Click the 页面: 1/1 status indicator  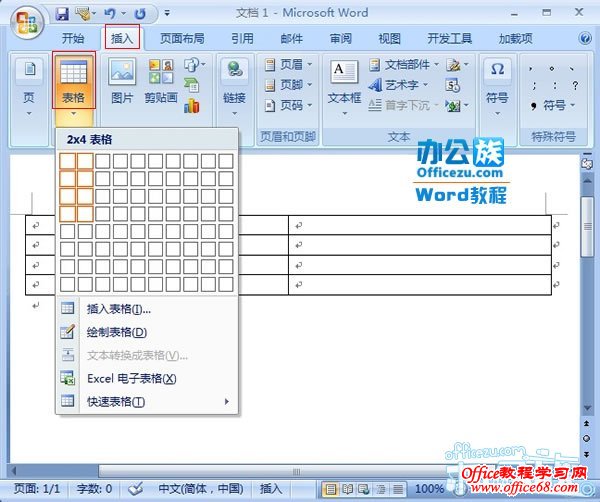coord(37,489)
